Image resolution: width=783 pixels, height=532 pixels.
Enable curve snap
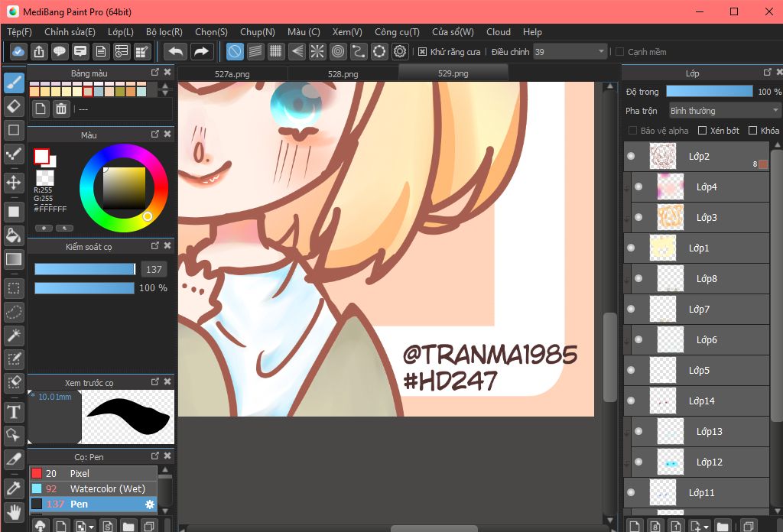tap(359, 51)
